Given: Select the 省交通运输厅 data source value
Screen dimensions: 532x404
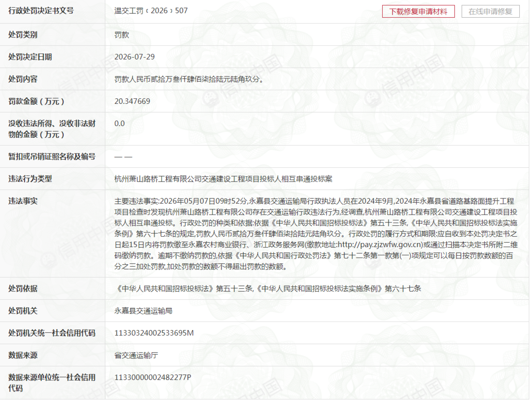Looking at the screenshot, I should (136, 355).
